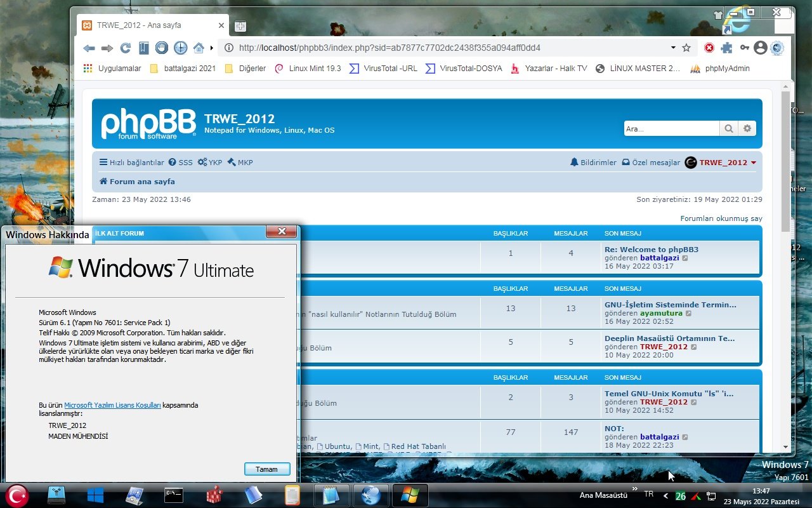Viewport: 812px width, 508px height.
Task: Go forward with the browser forward arrow
Action: point(107,48)
